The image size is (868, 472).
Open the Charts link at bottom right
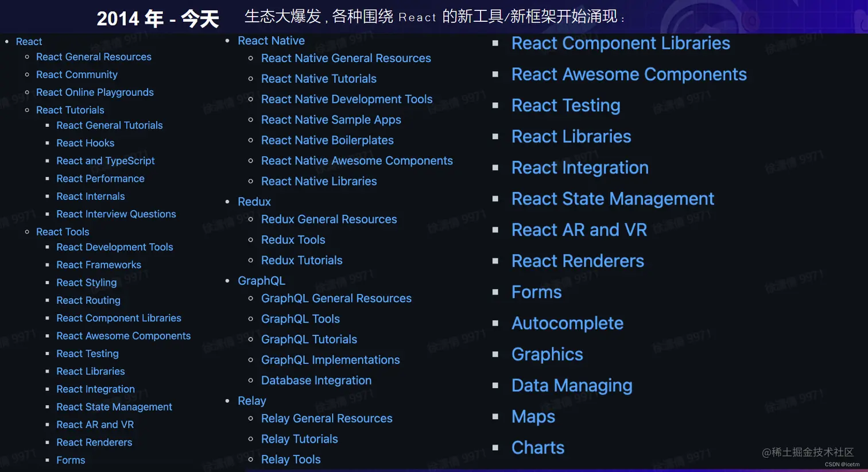click(x=537, y=447)
